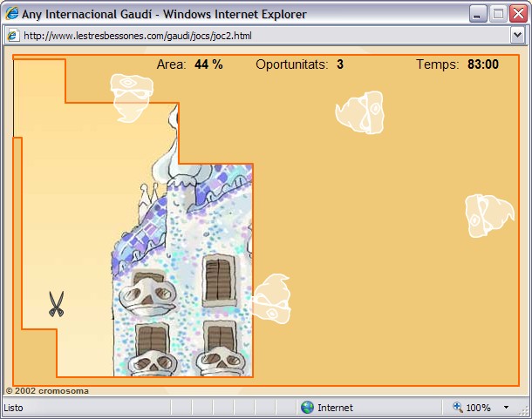
Task: Click the ghost mask at the right edge
Action: pyautogui.click(x=489, y=216)
